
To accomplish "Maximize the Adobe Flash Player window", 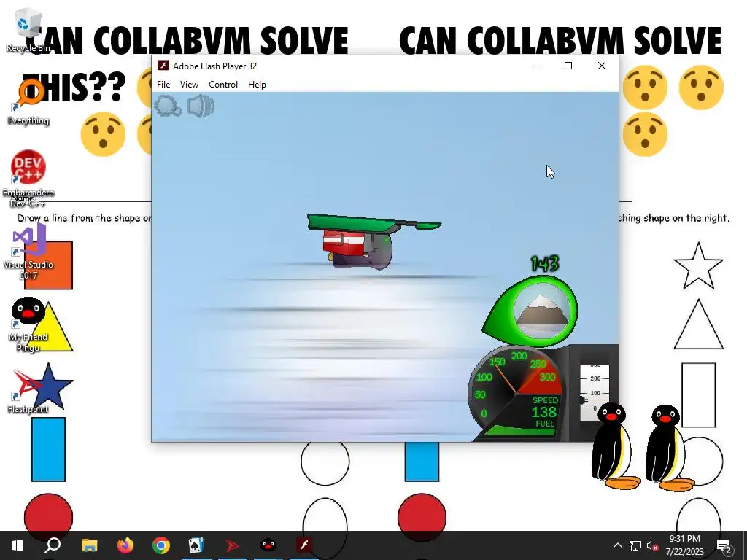I will point(568,66).
